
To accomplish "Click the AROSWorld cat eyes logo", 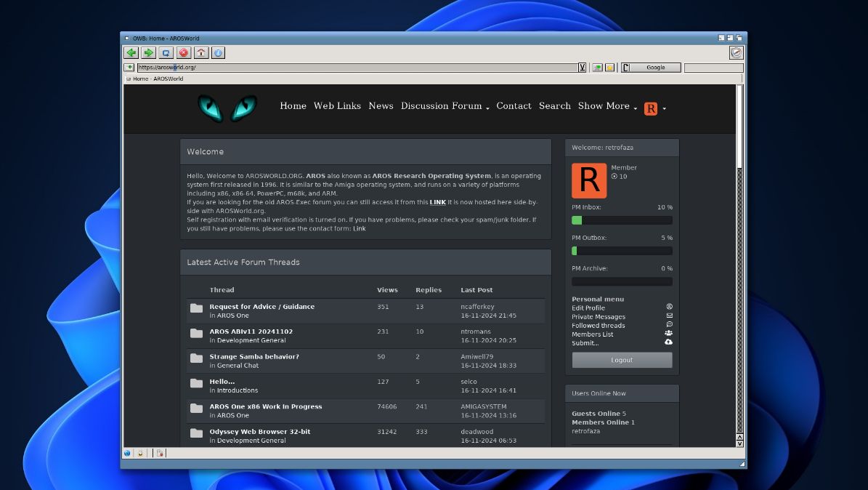I will point(227,108).
